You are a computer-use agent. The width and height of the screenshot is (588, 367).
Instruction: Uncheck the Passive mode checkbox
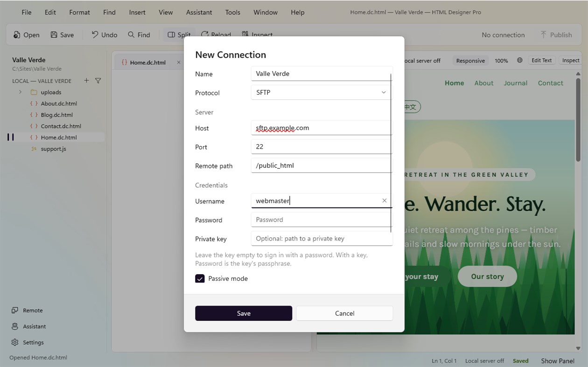[200, 278]
